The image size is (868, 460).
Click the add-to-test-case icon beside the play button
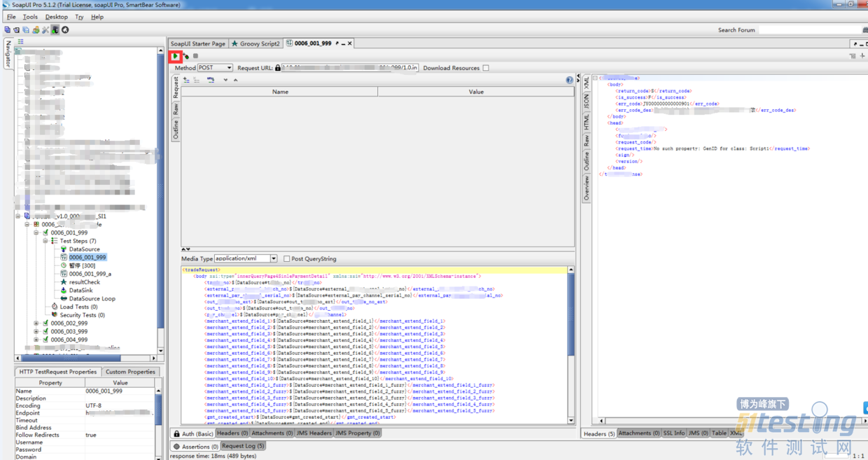coord(185,56)
